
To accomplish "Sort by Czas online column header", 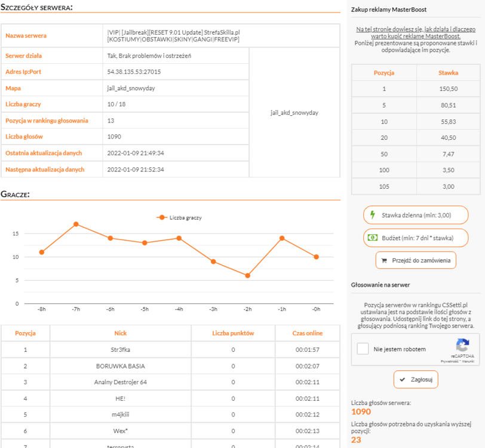I will (x=308, y=333).
